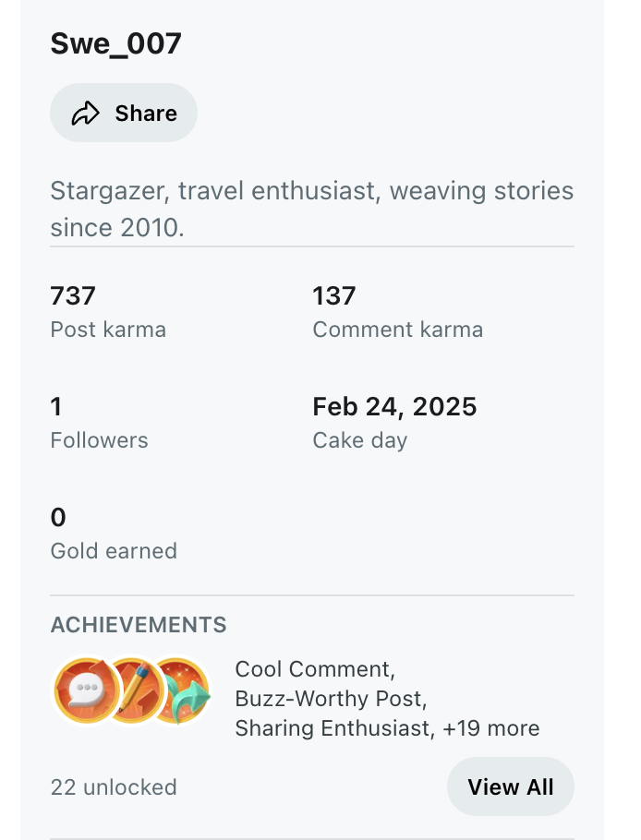Open View All achievements
641x840 pixels.
[x=510, y=786]
